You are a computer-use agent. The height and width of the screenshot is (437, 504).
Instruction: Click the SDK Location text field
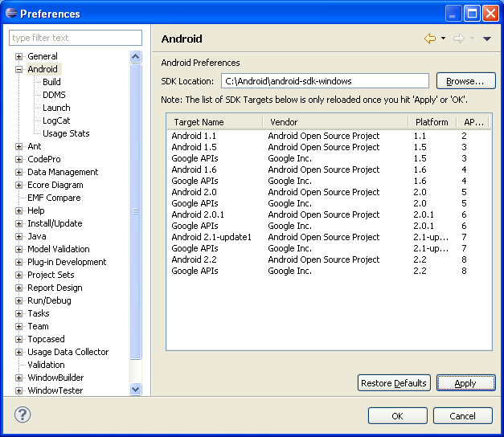pyautogui.click(x=325, y=81)
